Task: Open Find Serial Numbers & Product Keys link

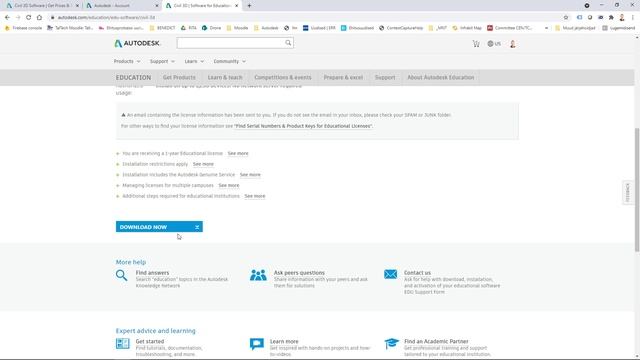Action: coord(303,126)
